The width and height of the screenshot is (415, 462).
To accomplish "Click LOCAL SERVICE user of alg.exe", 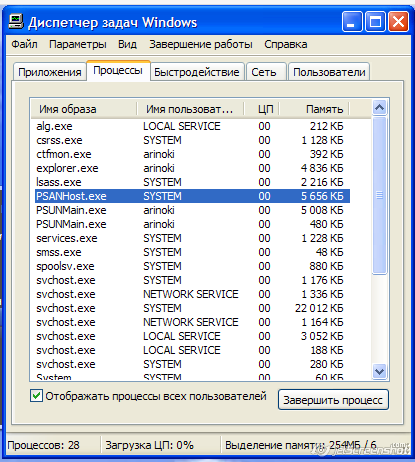I will [182, 126].
